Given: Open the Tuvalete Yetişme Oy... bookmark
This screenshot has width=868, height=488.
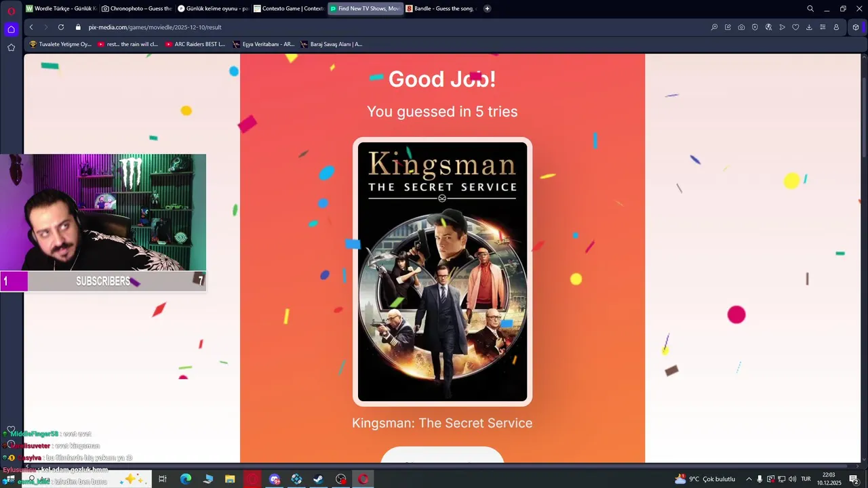Looking at the screenshot, I should click(x=60, y=44).
